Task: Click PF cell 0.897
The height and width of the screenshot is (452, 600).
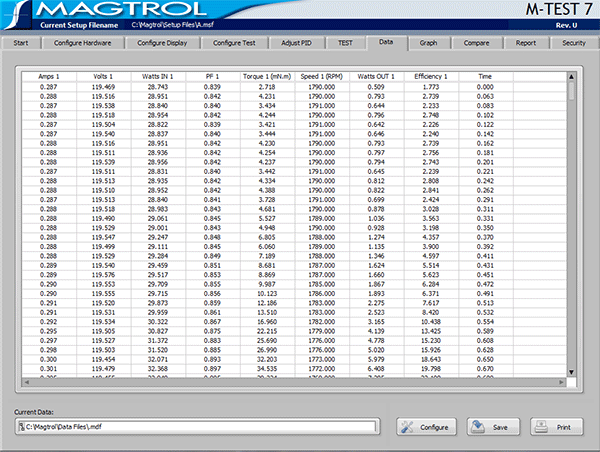Action: coord(212,369)
